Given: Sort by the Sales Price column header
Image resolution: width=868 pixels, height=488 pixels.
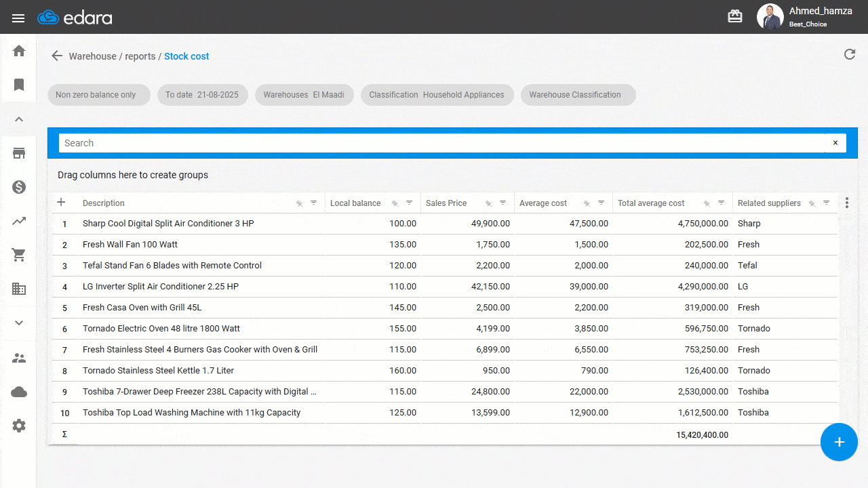Looking at the screenshot, I should (x=446, y=203).
